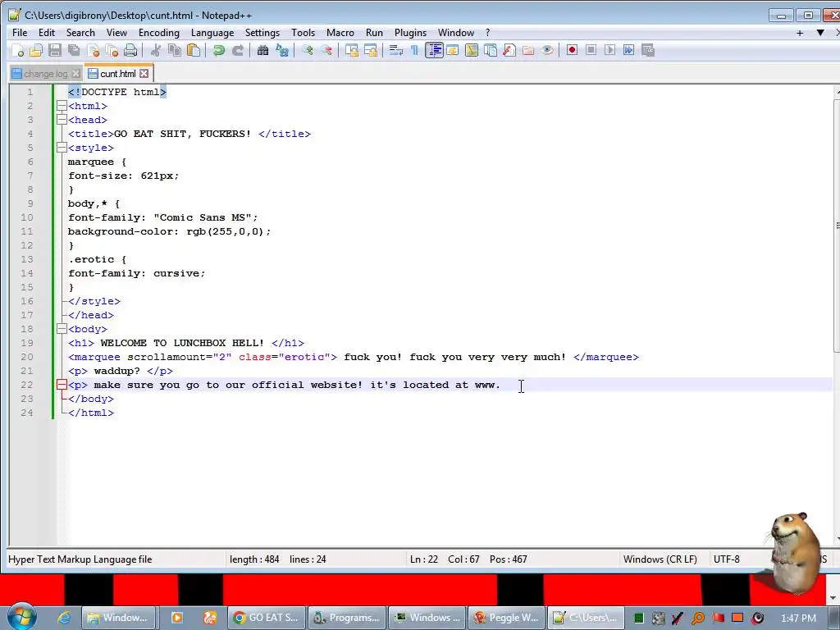Click the Synchronize Vertical Scrolling icon
The width and height of the screenshot is (840, 630).
[351, 50]
